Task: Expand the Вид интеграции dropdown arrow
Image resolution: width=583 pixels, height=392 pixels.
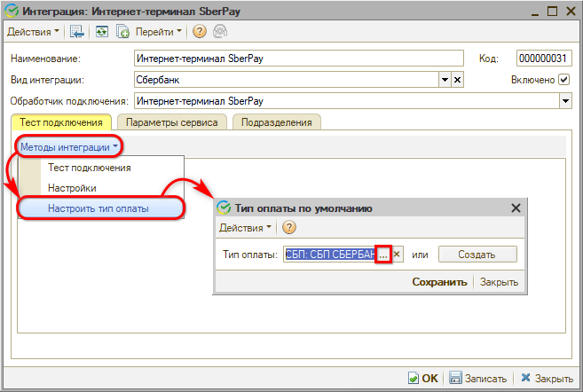Action: click(x=445, y=80)
